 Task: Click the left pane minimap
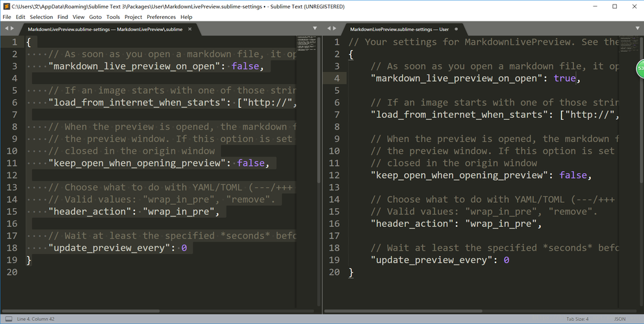[x=305, y=44]
